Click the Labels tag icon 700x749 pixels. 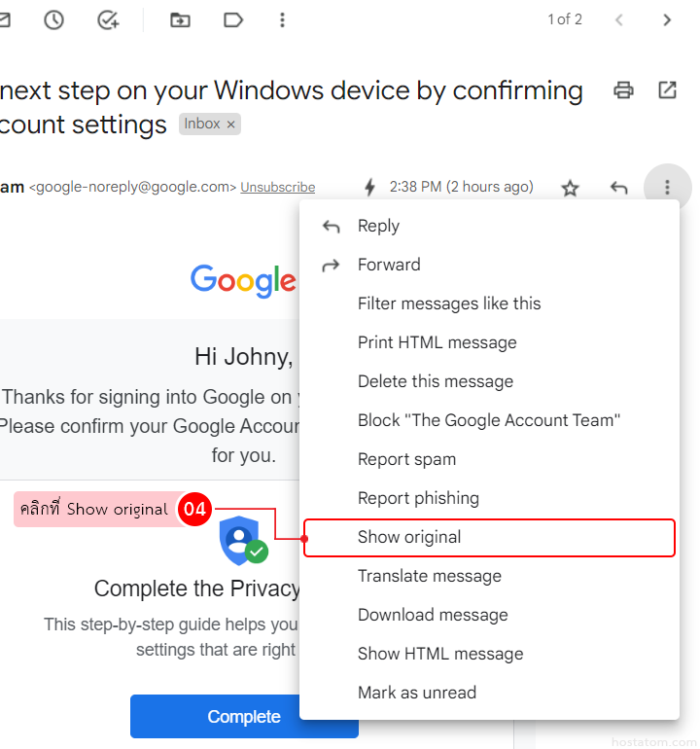(233, 19)
